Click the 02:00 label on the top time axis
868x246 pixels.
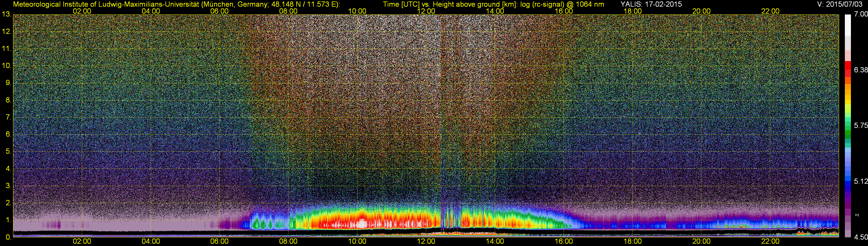[82, 11]
